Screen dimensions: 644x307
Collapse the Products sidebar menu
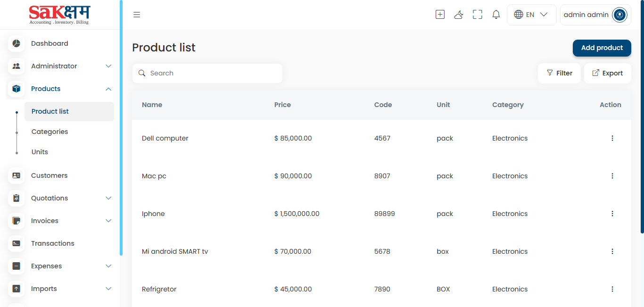click(108, 89)
